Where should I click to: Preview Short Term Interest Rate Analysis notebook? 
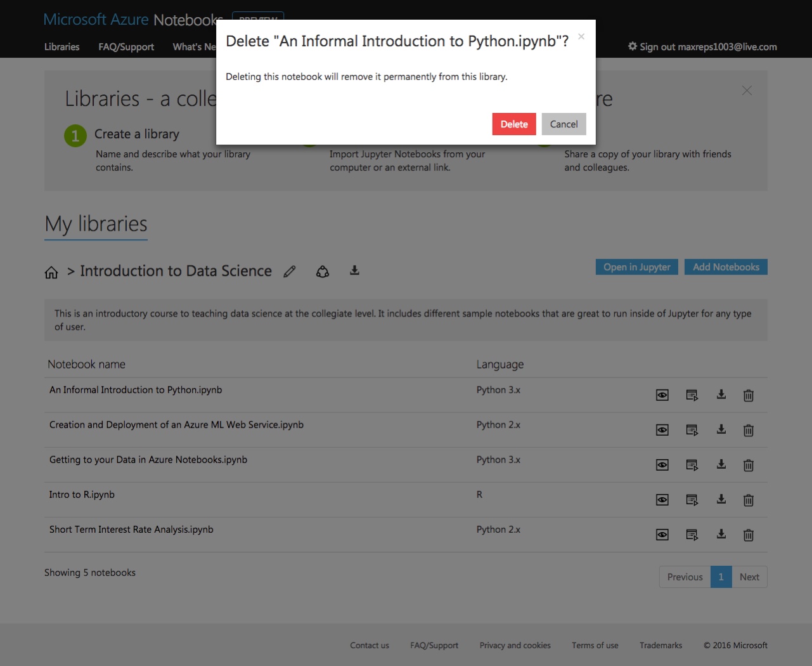[x=662, y=535]
